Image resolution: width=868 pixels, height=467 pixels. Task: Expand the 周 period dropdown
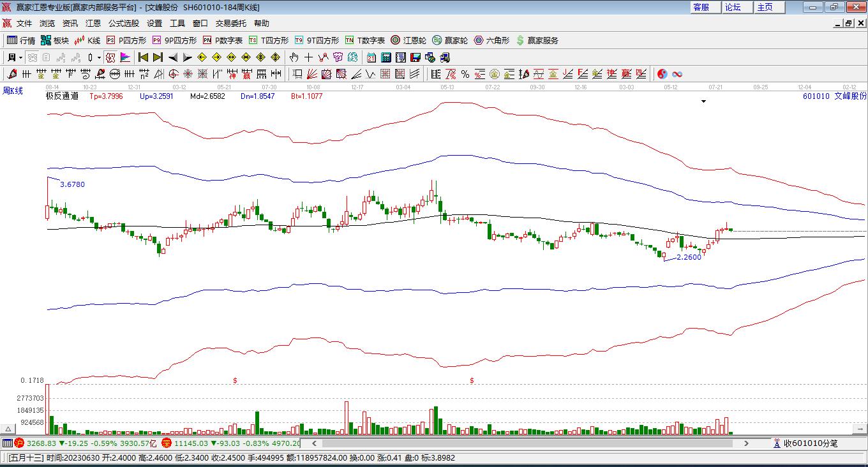pyautogui.click(x=20, y=57)
